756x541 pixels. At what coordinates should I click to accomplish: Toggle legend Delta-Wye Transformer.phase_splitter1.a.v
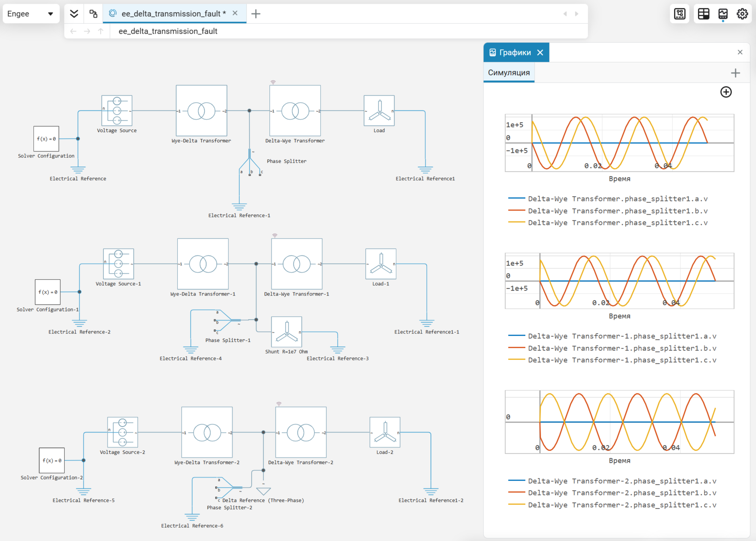[608, 199]
